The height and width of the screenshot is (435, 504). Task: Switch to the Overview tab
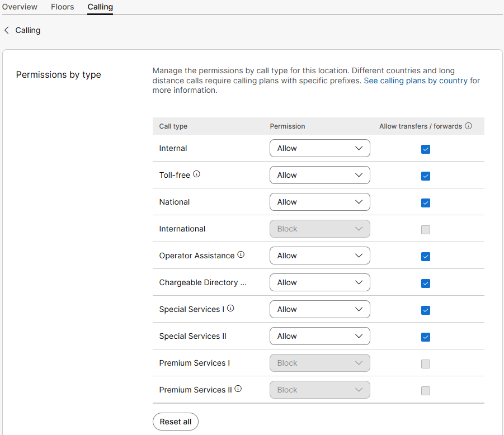point(20,7)
